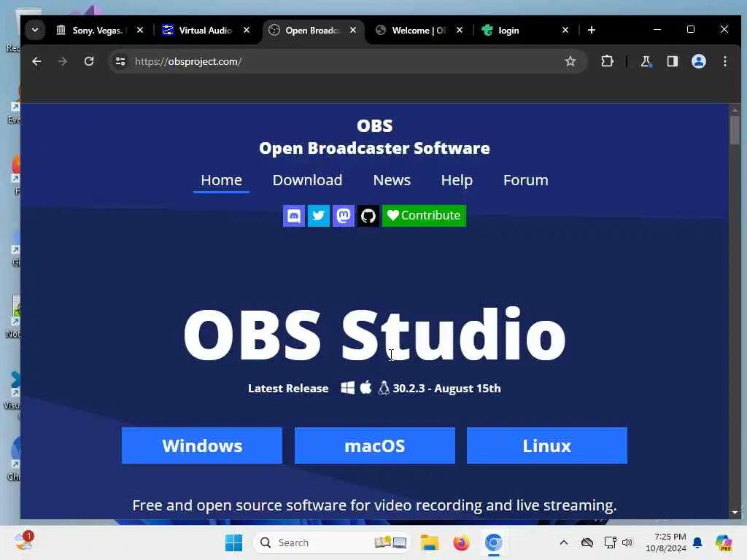
Task: Open the Forum nav item
Action: coord(525,181)
